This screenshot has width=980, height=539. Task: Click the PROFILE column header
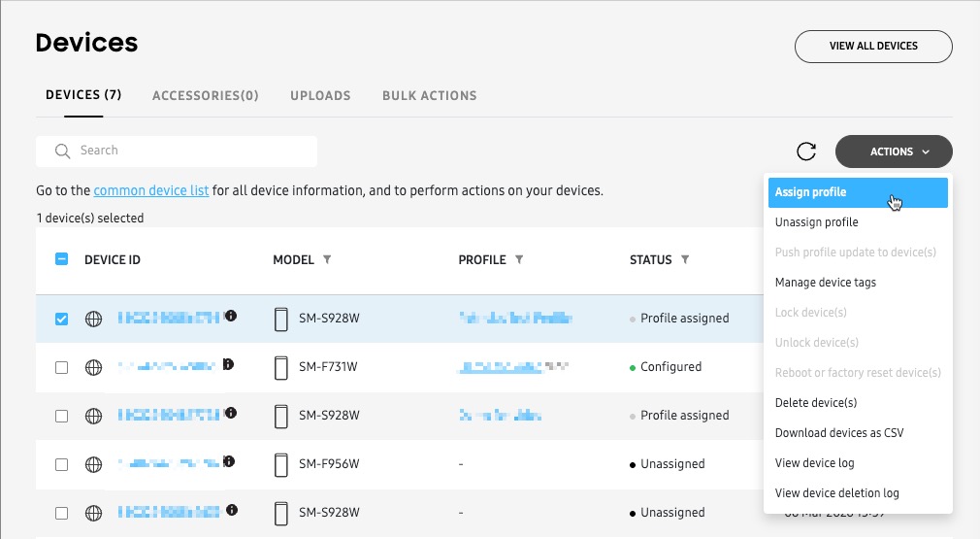pyautogui.click(x=482, y=260)
